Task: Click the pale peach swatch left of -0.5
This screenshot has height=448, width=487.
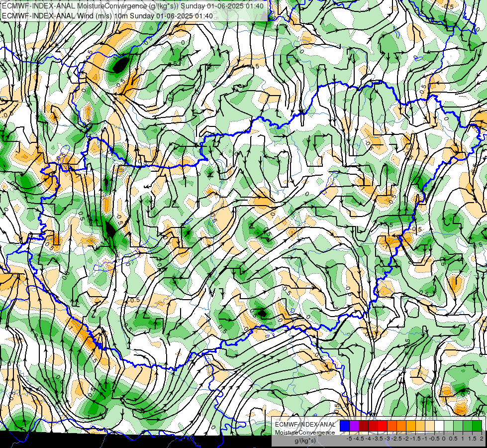Action: point(429,426)
